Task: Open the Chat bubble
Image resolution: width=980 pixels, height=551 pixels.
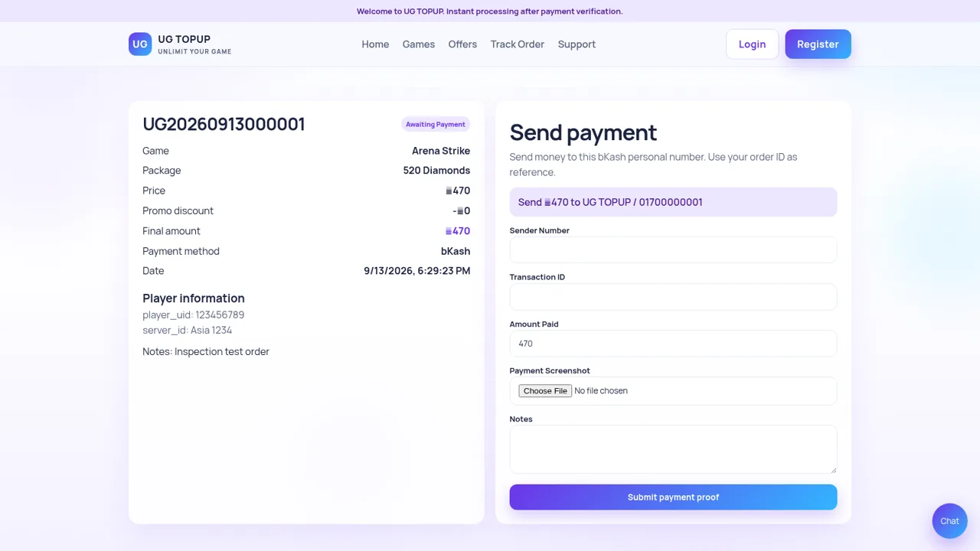Action: pyautogui.click(x=949, y=521)
